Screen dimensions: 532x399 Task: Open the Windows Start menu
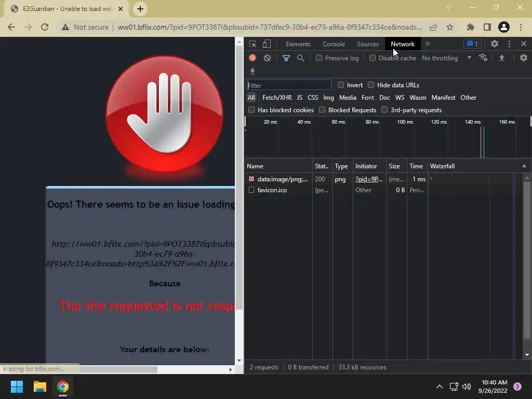17,387
